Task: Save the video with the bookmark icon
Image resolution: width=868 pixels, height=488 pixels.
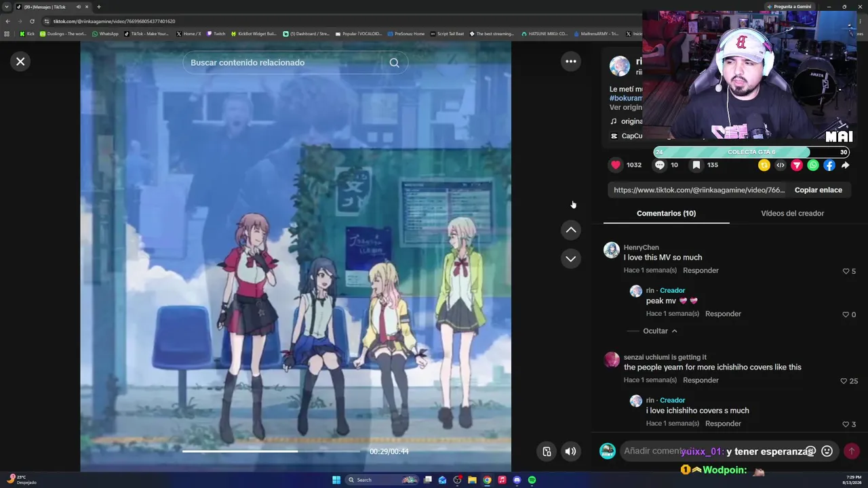Action: [x=696, y=165]
